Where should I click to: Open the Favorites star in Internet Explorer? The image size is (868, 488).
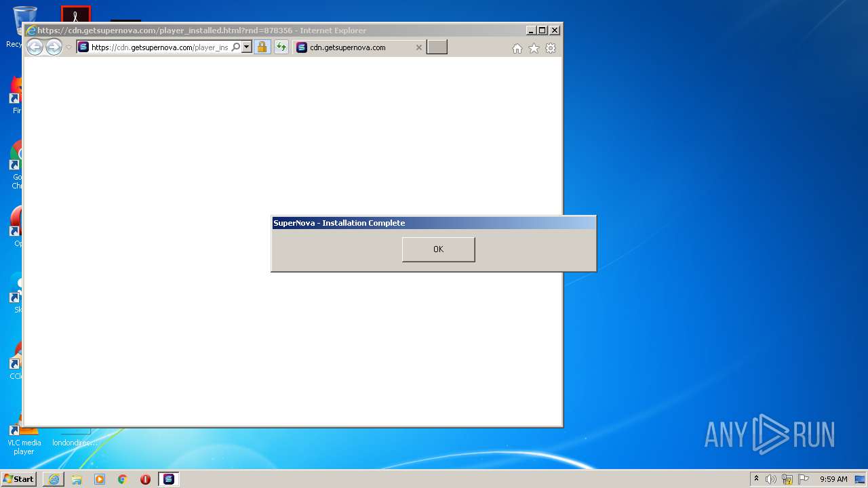(534, 48)
